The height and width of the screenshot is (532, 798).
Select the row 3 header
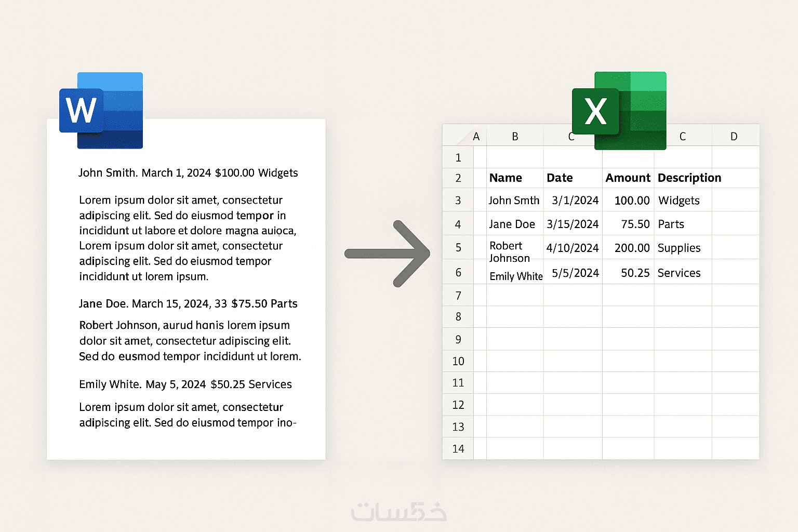coord(458,200)
